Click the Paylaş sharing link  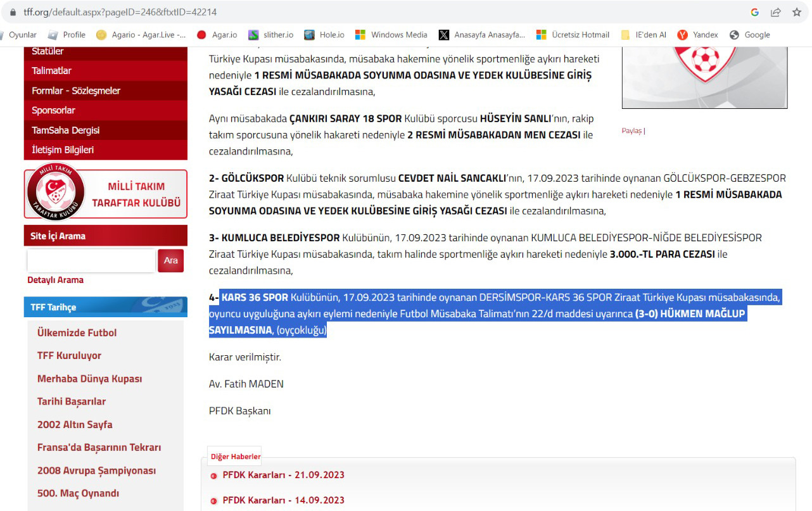(630, 130)
